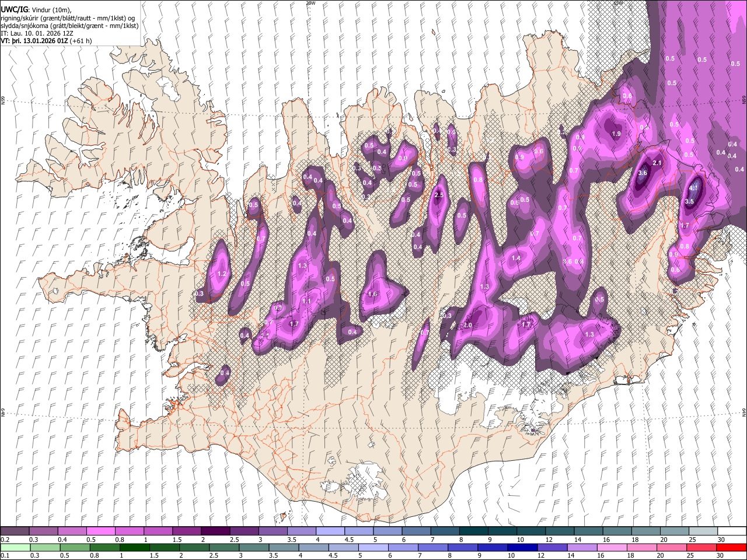Select the bright red 30 rain legend swatch
747x560 pixels.
(x=731, y=547)
